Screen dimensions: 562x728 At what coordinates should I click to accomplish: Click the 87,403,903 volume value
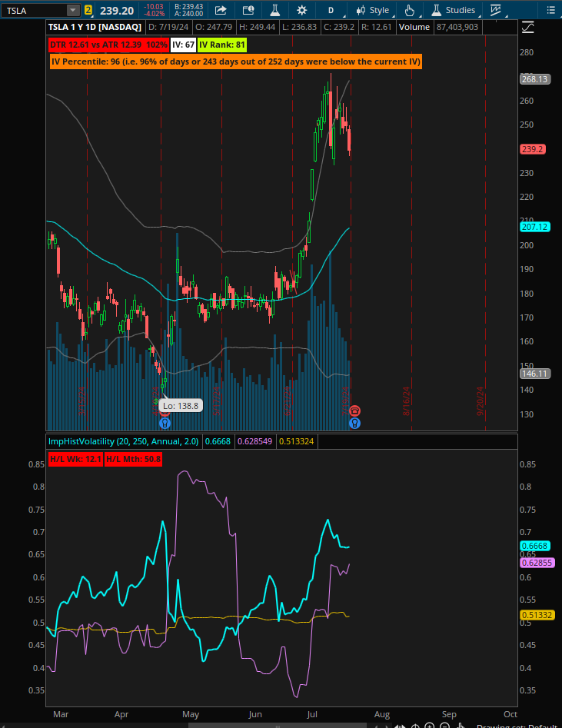(457, 27)
